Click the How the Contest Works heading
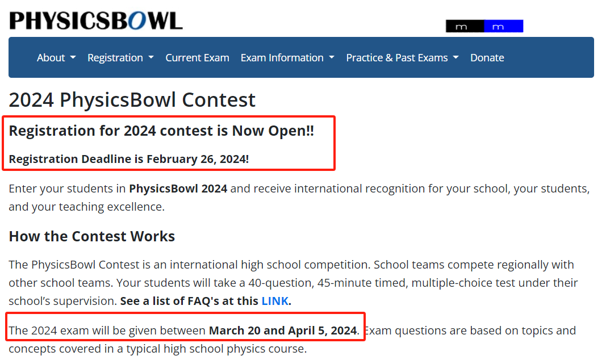This screenshot has width=610, height=364. coord(92,236)
